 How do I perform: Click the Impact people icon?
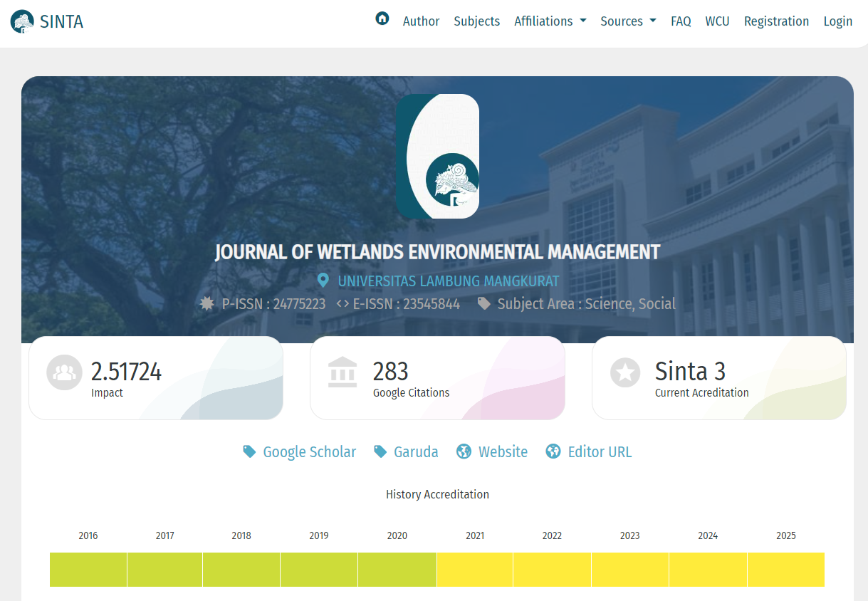[64, 372]
